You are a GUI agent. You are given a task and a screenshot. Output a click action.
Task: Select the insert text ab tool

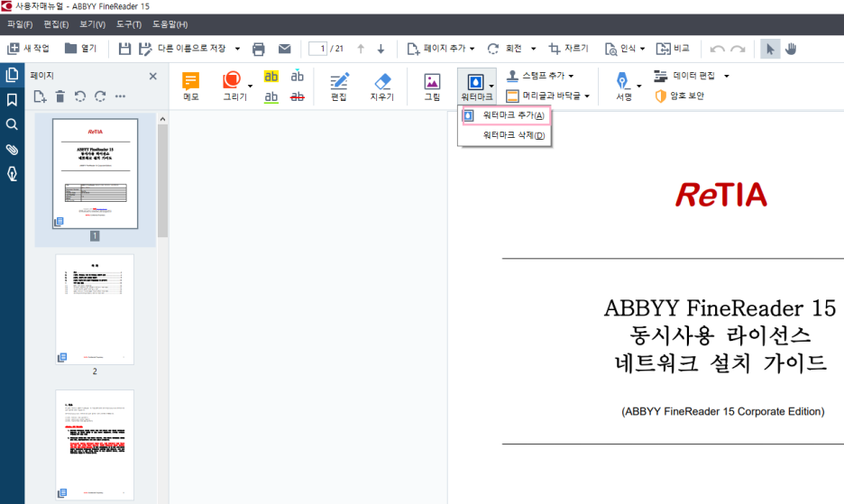(x=298, y=77)
